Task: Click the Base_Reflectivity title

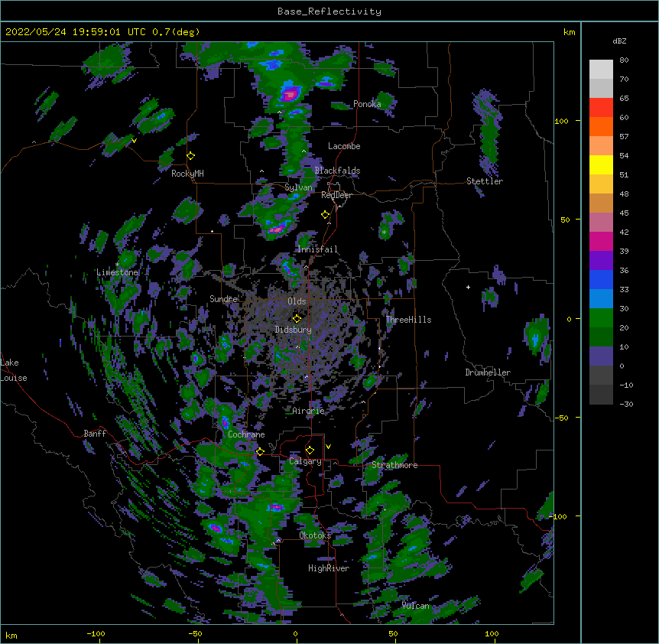Action: coord(329,11)
